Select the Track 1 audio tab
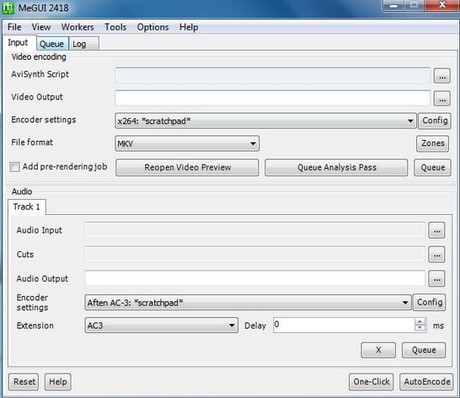 click(27, 207)
